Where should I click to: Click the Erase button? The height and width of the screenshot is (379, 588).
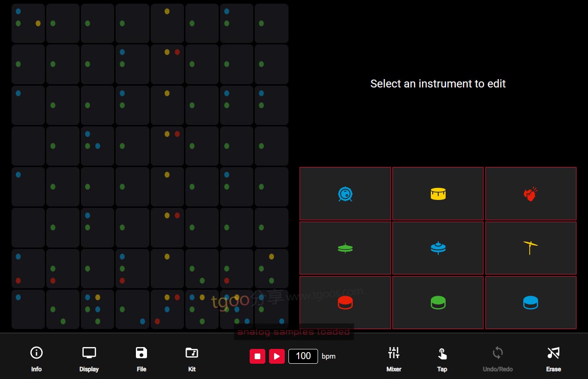pos(553,359)
